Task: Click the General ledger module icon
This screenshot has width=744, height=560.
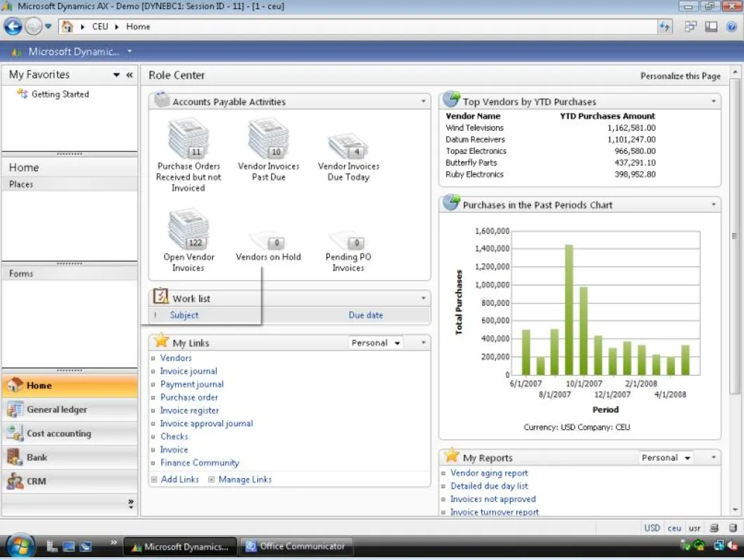Action: click(15, 409)
